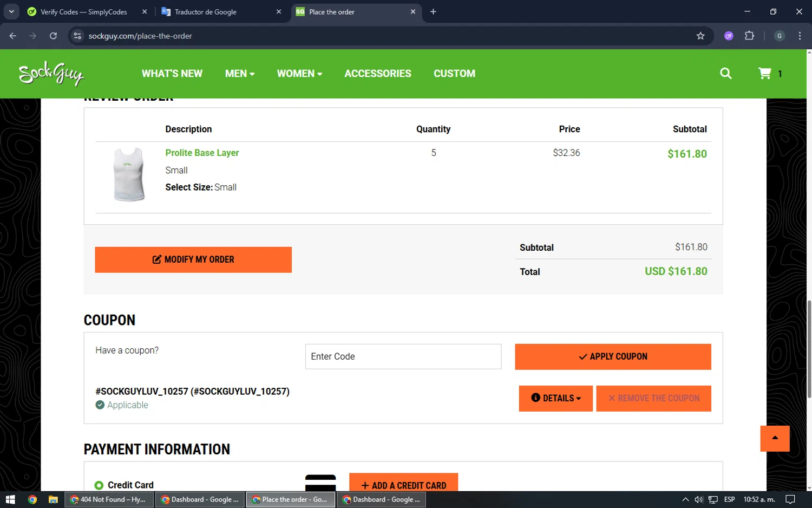812x508 pixels.
Task: Click the purple extension icon in toolbar
Action: tap(729, 36)
